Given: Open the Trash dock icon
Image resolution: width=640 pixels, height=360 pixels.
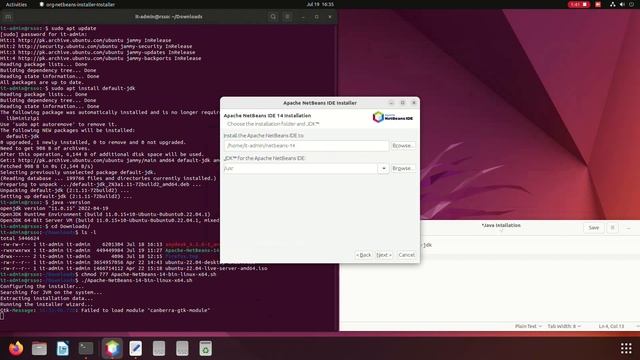Looking at the screenshot, I should (x=205, y=349).
